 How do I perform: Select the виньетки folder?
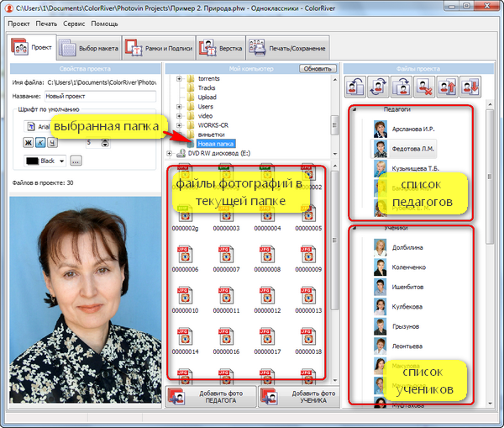pyautogui.click(x=211, y=135)
